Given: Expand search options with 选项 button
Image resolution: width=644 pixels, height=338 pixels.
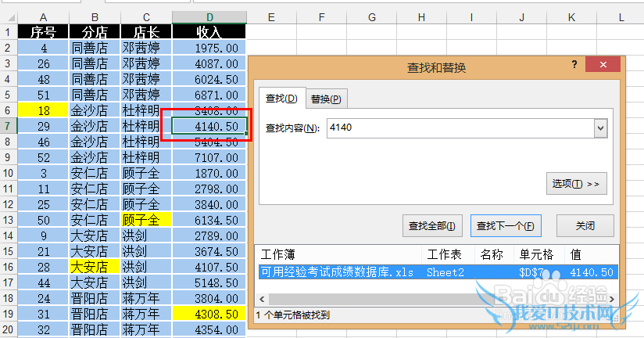Looking at the screenshot, I should (576, 183).
